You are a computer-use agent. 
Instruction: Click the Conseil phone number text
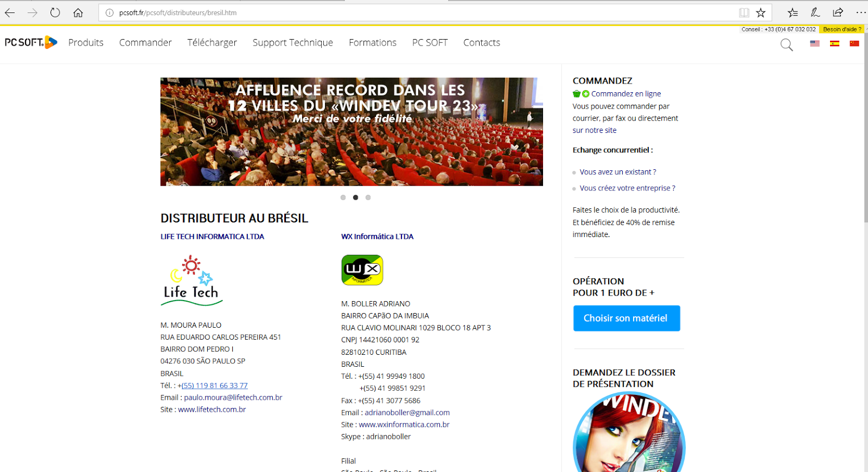point(778,29)
